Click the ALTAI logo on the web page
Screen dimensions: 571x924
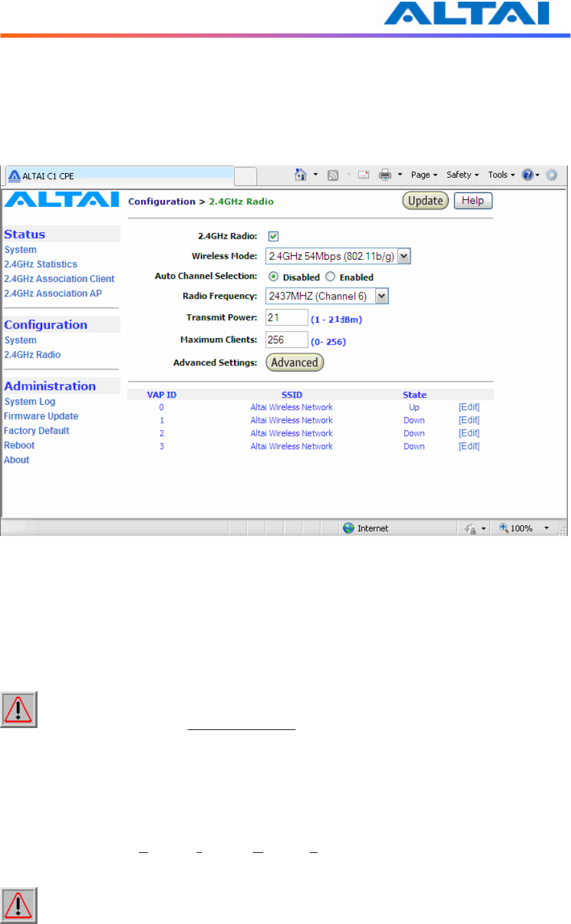[61, 200]
